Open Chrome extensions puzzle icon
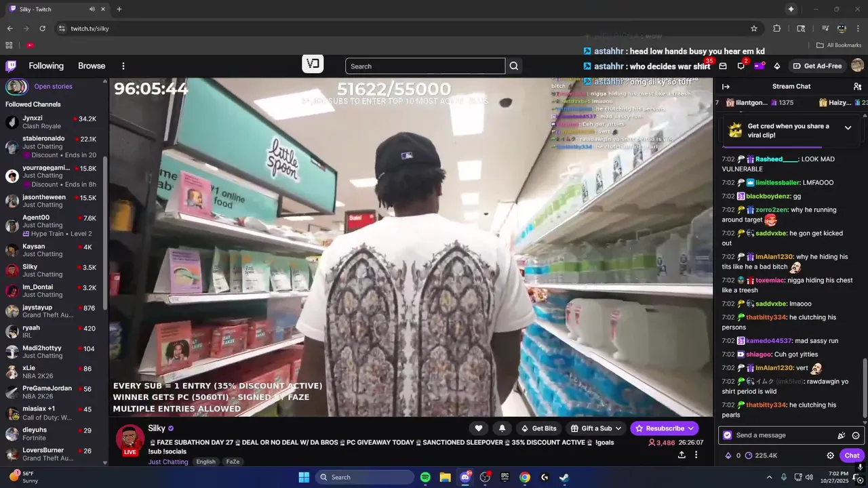868x488 pixels. tap(777, 28)
